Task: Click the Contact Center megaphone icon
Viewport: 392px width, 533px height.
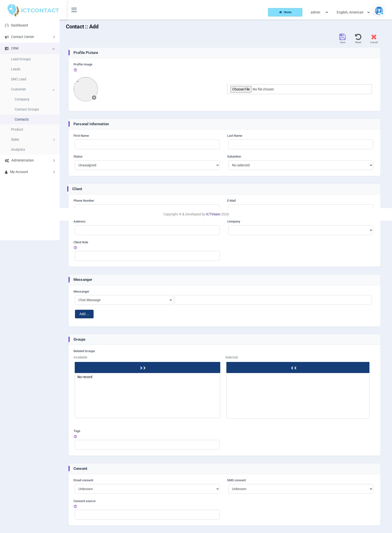Action: 7,37
